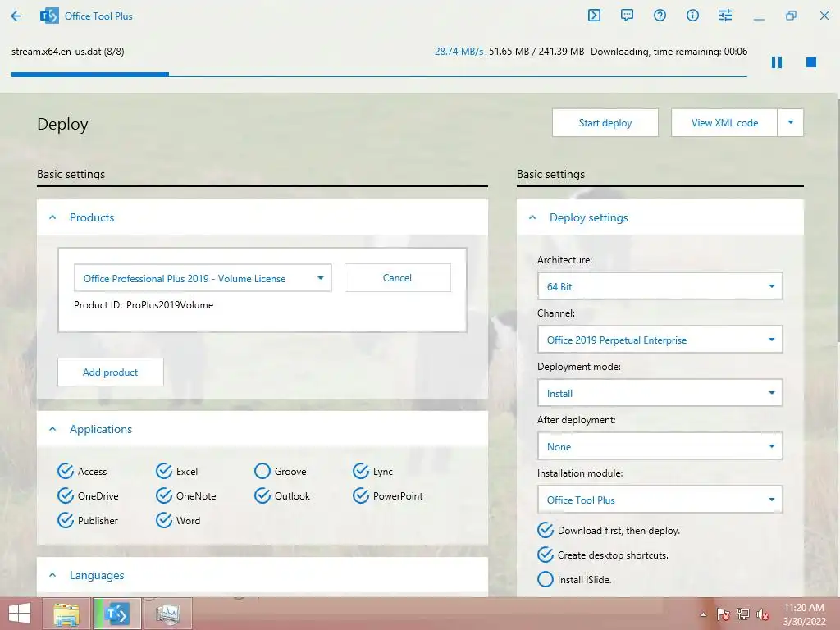Enable Install iSlide option
The height and width of the screenshot is (630, 840).
point(546,580)
